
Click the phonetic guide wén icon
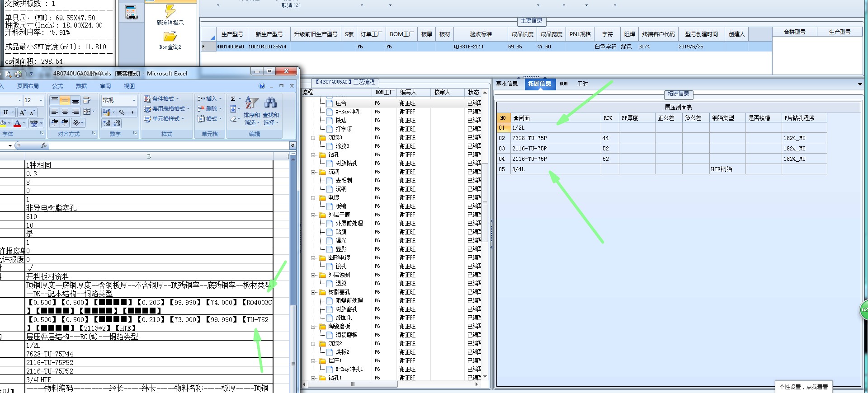pyautogui.click(x=34, y=123)
